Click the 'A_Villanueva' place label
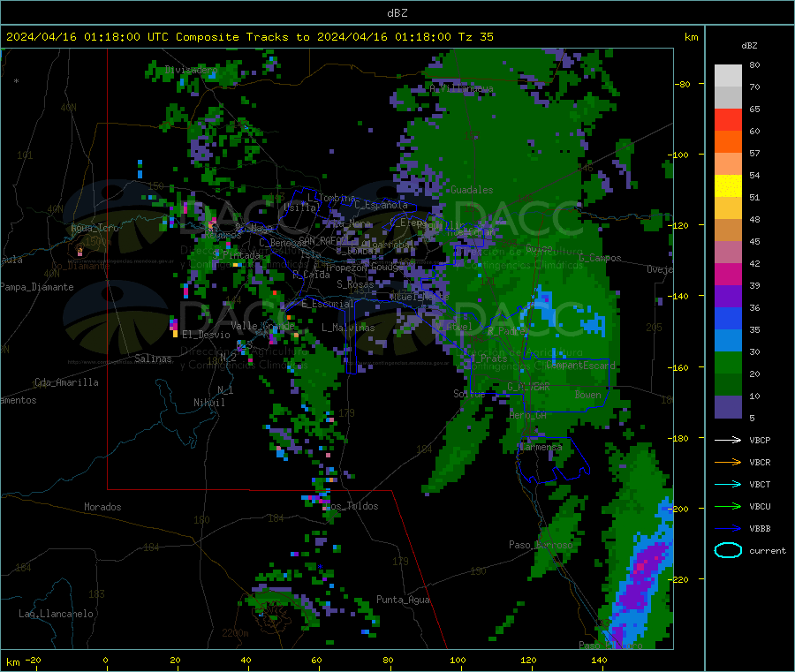Viewport: 795px width, 672px height. 461,88
